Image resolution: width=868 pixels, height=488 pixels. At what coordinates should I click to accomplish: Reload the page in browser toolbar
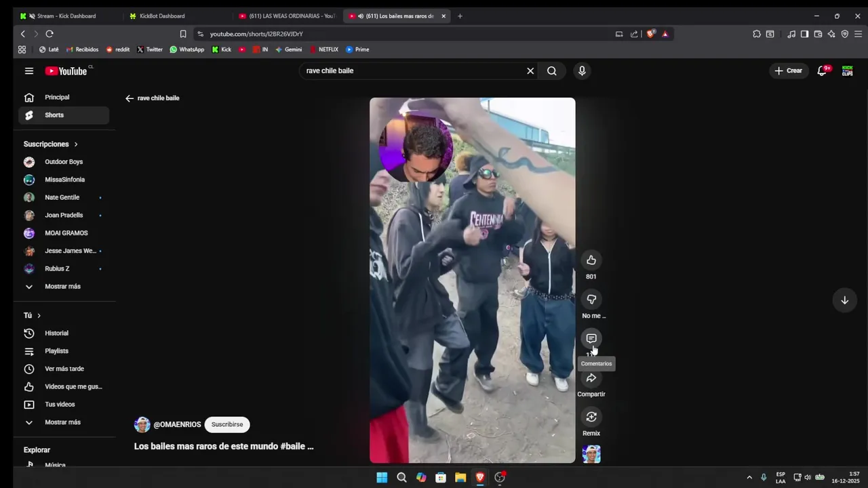point(50,34)
